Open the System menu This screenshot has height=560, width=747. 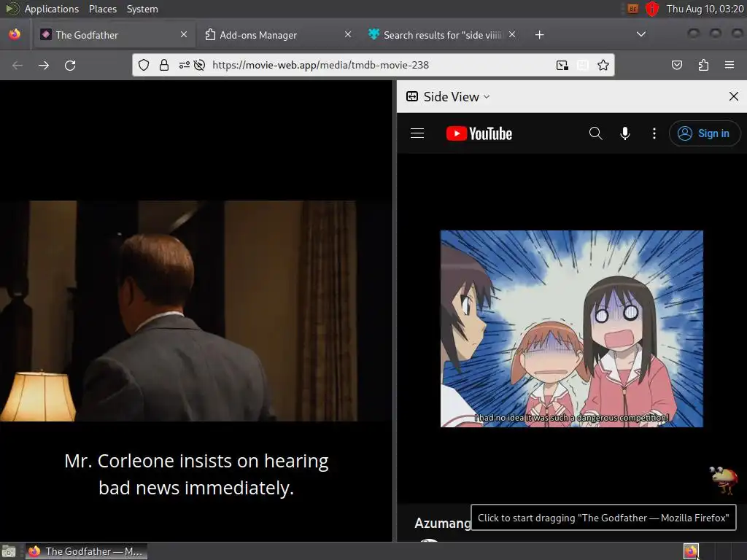click(142, 9)
